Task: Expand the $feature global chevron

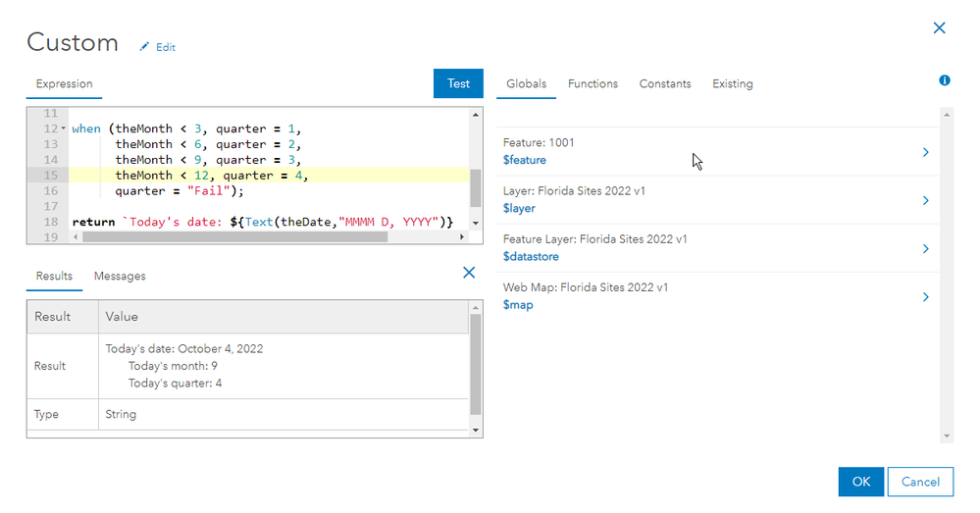Action: (926, 152)
